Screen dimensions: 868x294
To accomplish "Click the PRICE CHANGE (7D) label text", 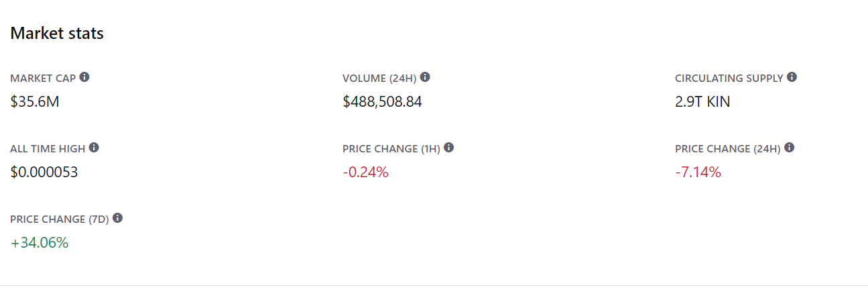I will click(60, 219).
